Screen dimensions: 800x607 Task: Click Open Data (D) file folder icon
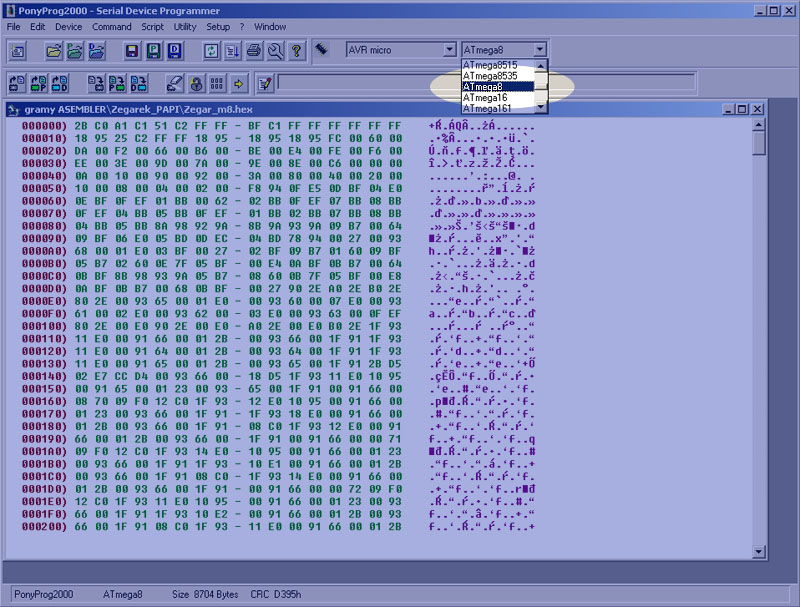pyautogui.click(x=96, y=51)
